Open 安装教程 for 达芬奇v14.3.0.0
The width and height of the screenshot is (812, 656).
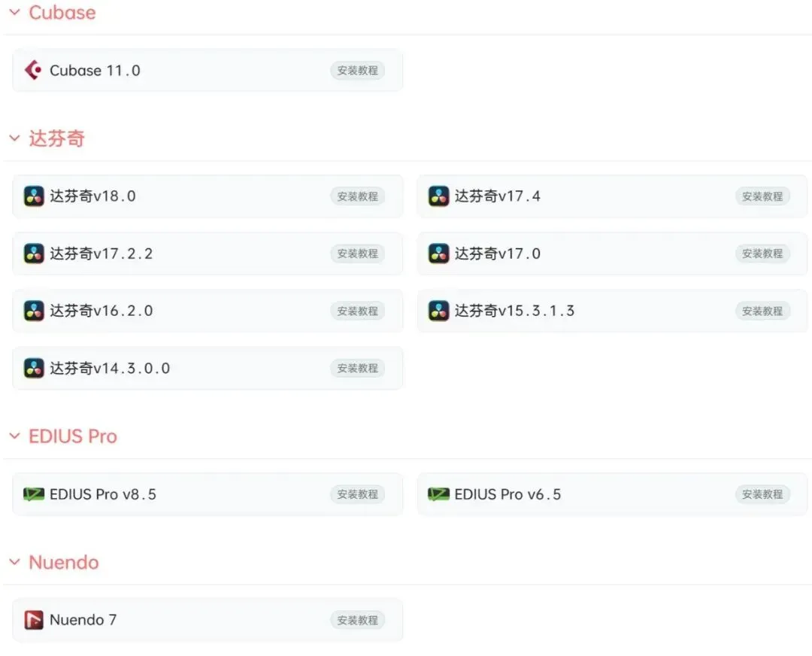357,368
